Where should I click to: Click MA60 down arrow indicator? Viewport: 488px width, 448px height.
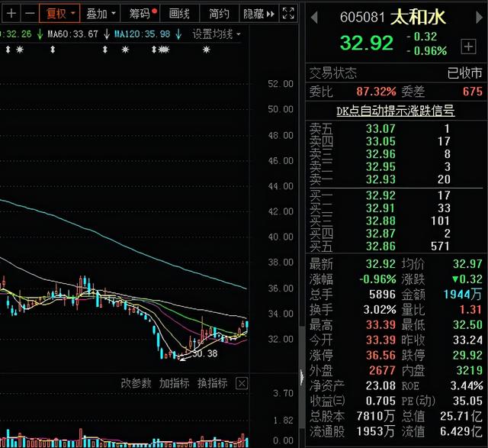(107, 34)
